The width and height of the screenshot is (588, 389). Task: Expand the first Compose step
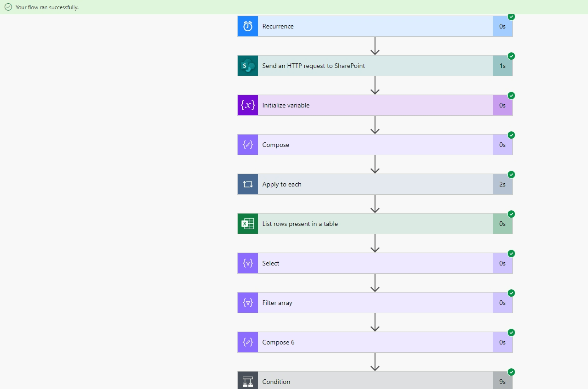tap(375, 145)
